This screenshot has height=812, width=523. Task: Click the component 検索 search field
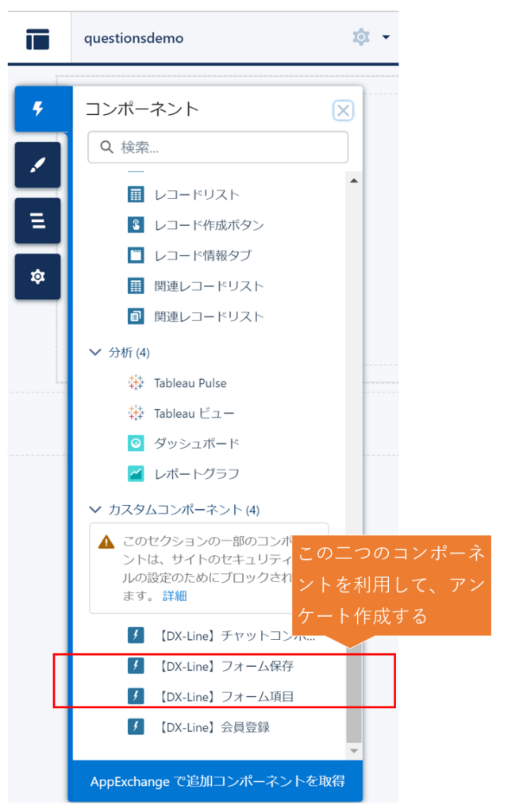coord(217,147)
